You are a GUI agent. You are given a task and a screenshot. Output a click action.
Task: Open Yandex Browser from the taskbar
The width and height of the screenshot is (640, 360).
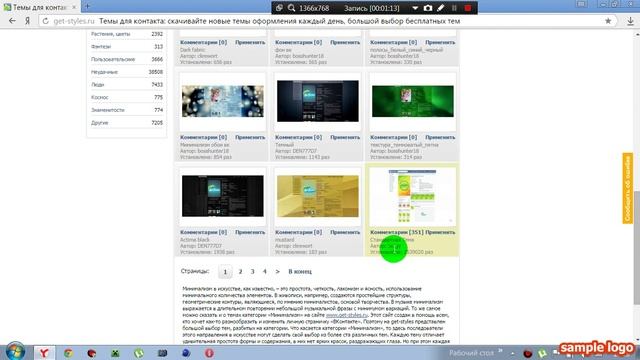pyautogui.click(x=44, y=353)
